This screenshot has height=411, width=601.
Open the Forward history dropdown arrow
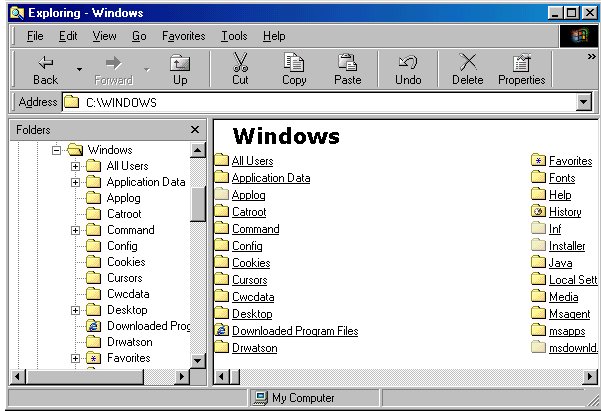tap(147, 70)
